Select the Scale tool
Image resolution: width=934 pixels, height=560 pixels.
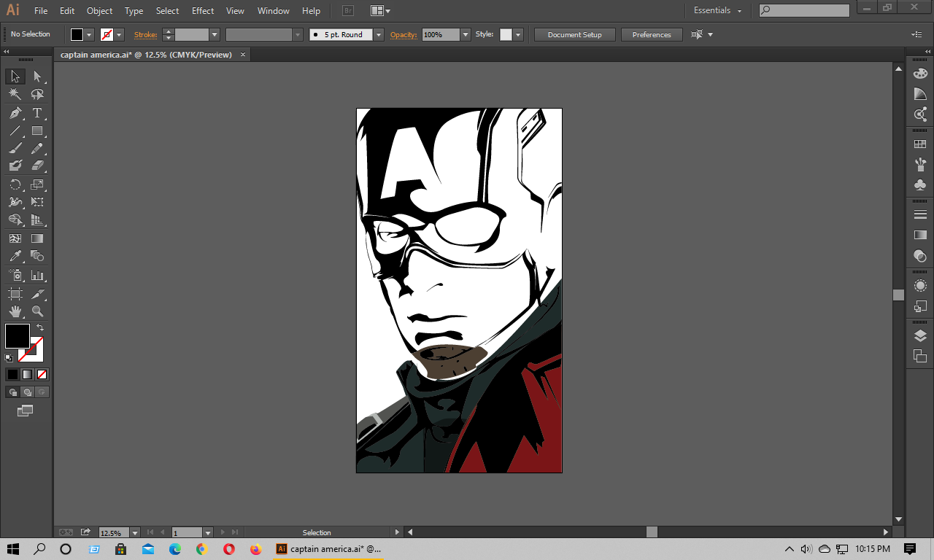pyautogui.click(x=37, y=184)
